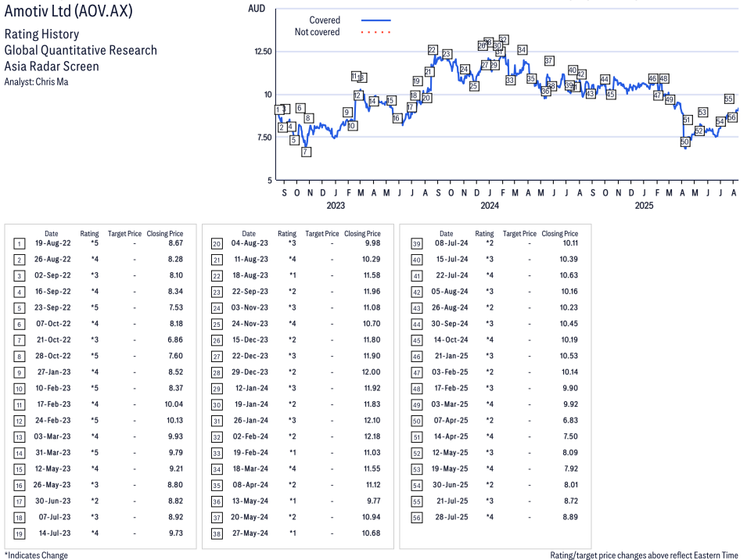Click the date 28-Jul-25
Viewport: 747px width, 560px height.
click(x=451, y=517)
